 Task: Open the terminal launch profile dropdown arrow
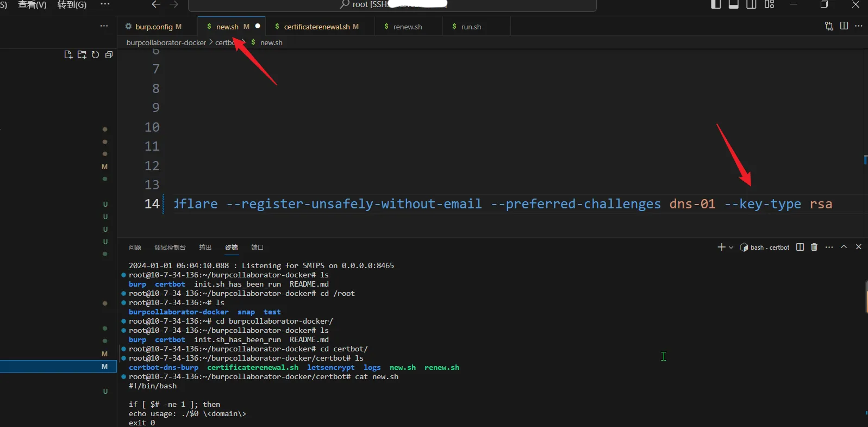(731, 247)
